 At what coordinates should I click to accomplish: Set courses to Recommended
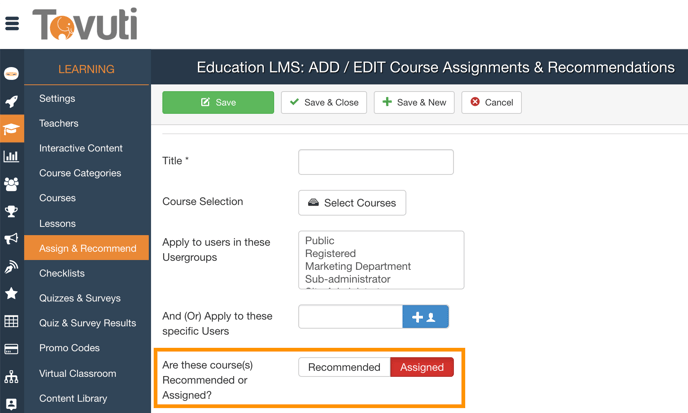coord(344,367)
